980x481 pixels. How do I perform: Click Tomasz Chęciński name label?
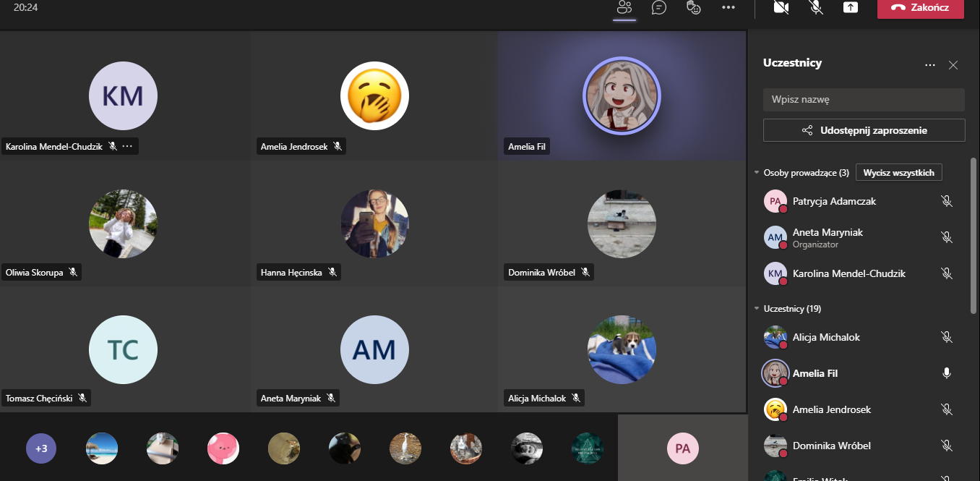pyautogui.click(x=40, y=399)
